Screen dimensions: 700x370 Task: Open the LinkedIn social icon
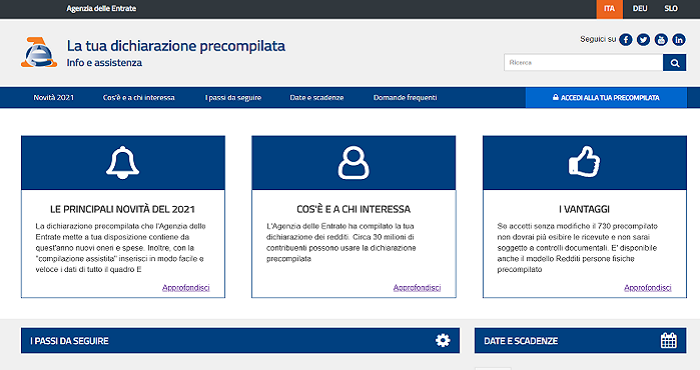click(x=679, y=40)
